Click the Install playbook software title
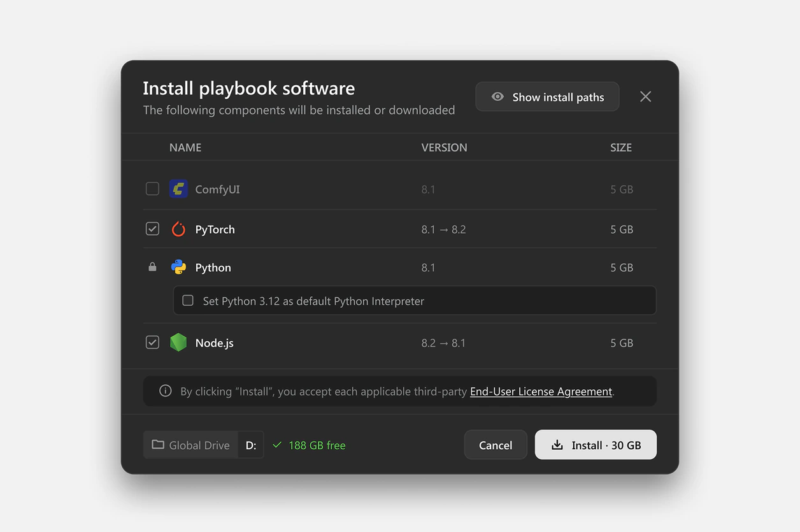This screenshot has height=532, width=800. [x=249, y=88]
